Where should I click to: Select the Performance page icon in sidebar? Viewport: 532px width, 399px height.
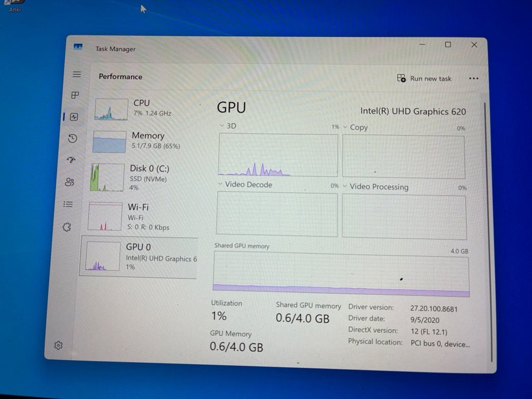point(74,117)
